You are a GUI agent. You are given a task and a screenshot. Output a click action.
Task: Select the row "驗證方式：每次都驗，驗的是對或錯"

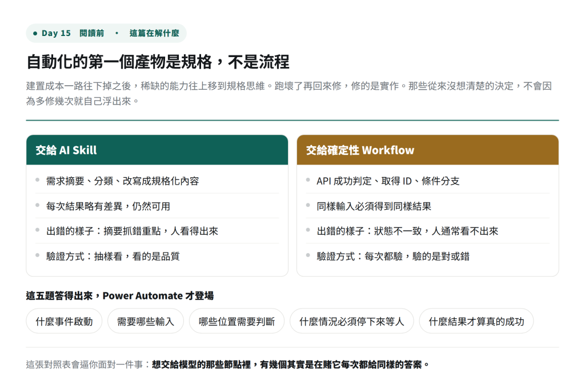(427, 256)
